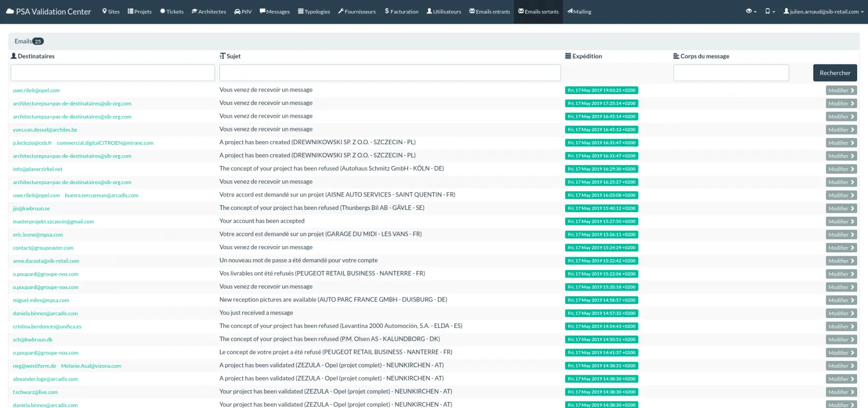Open Fournisseurs with wrench icon
Screen dimensions: 868x408
[x=357, y=11]
